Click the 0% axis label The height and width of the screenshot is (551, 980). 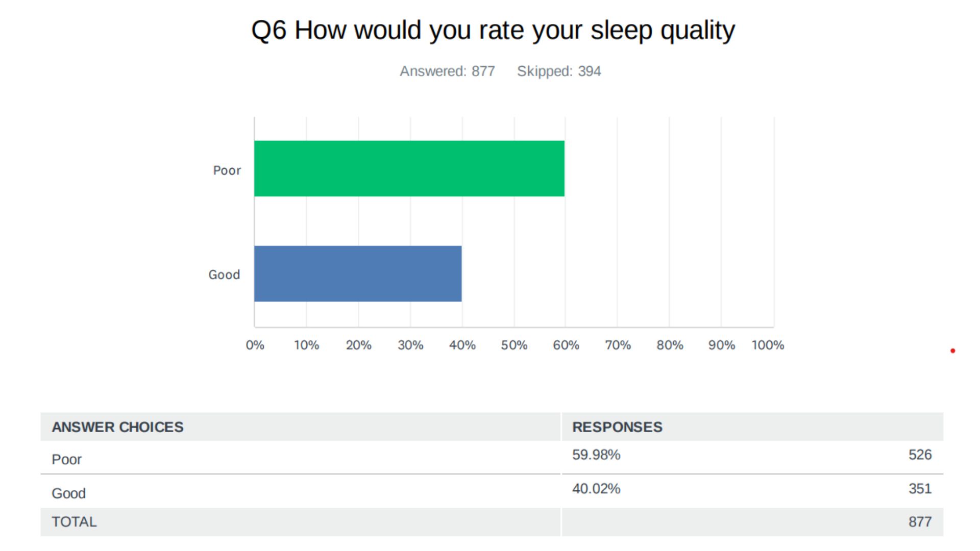coord(255,345)
